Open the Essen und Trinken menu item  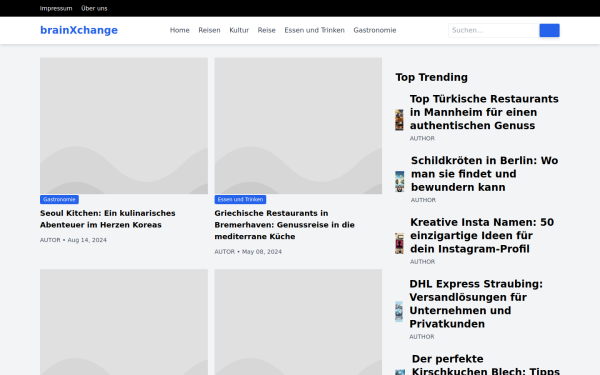pos(315,30)
